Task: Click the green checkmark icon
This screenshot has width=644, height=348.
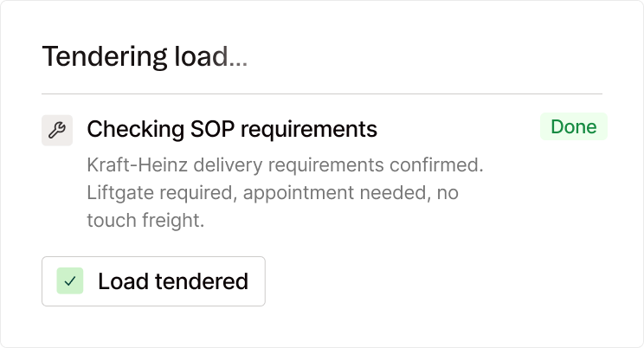Action: [x=70, y=281]
